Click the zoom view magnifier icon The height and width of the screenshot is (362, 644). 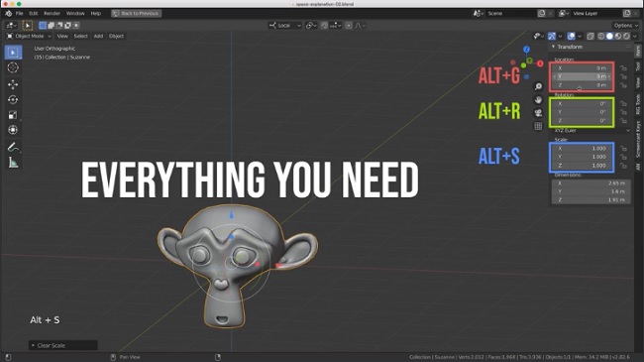point(538,87)
